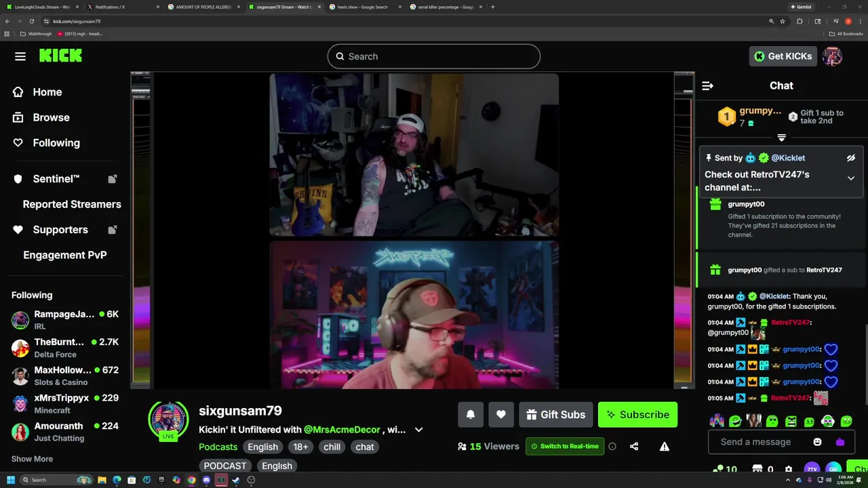Open xMrsTrippyx followed channel

65,404
